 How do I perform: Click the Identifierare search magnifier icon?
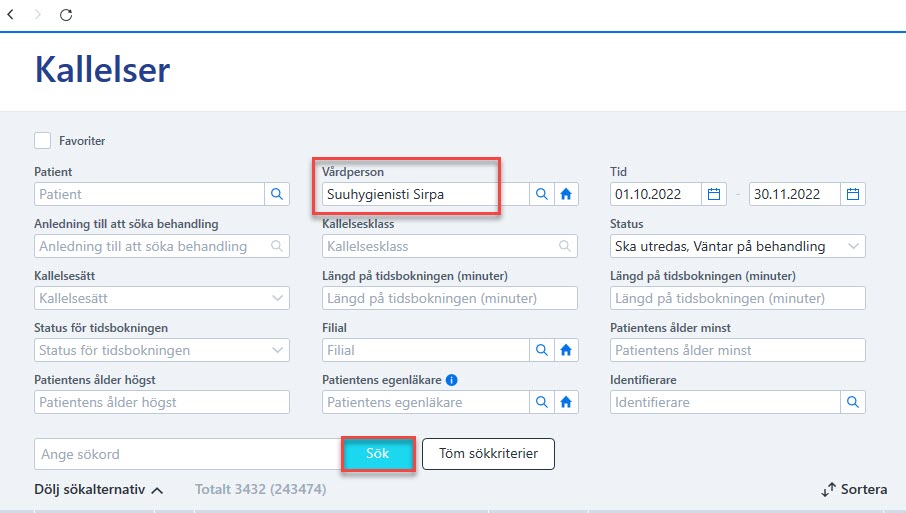coord(853,402)
